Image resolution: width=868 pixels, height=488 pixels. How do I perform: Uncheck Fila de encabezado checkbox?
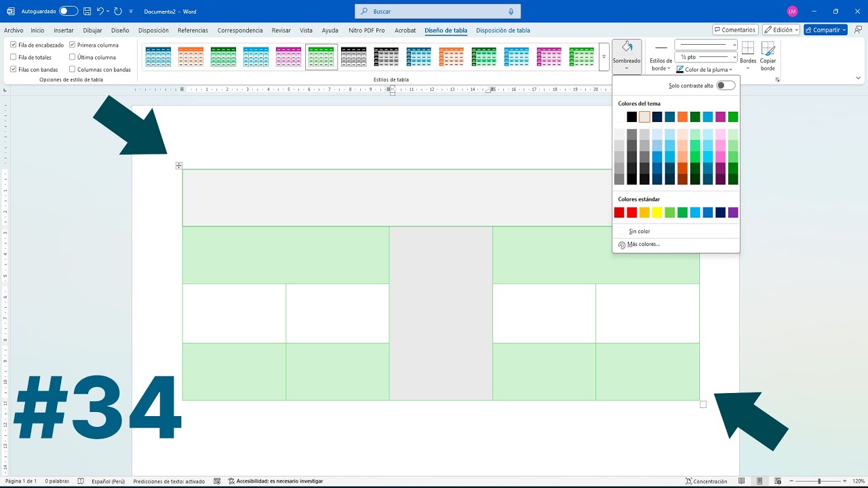click(14, 45)
